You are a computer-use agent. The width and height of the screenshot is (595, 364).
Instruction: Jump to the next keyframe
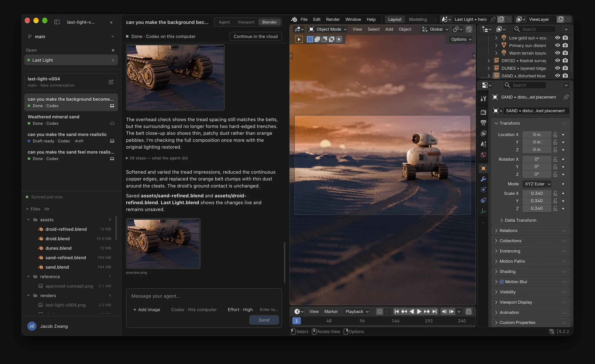(427, 311)
